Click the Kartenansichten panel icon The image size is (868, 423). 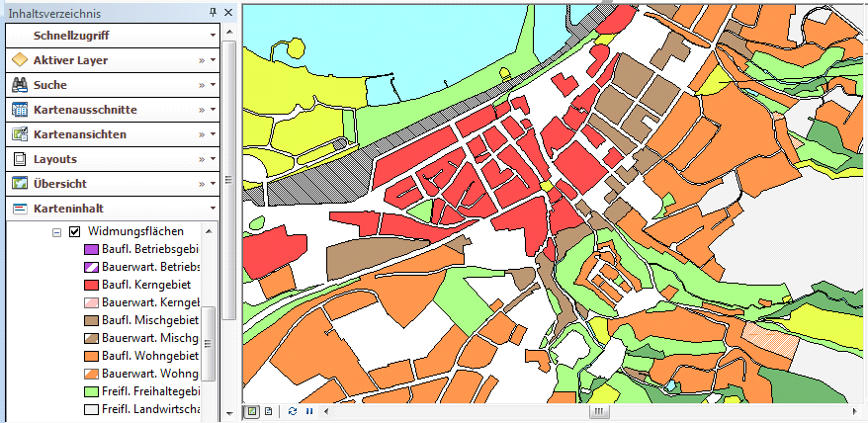click(19, 134)
